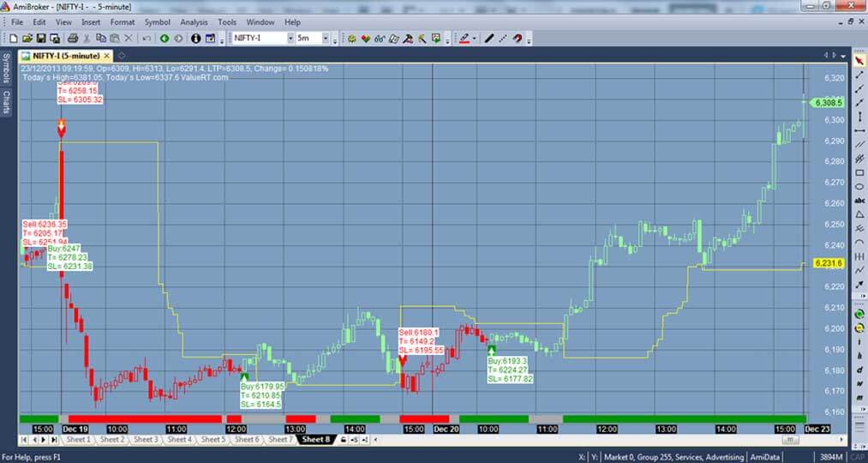Jump to first sheet with navigation arrow
The width and height of the screenshot is (868, 463).
pyautogui.click(x=23, y=439)
